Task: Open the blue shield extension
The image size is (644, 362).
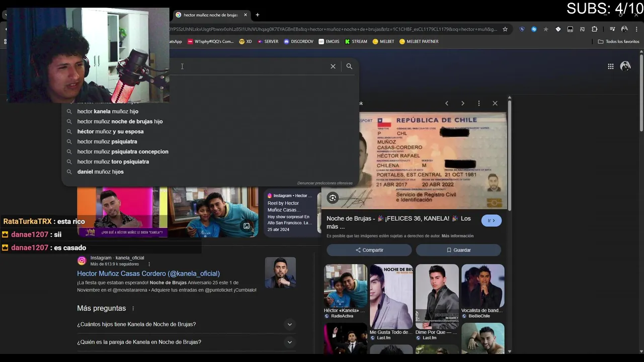Action: (x=522, y=29)
